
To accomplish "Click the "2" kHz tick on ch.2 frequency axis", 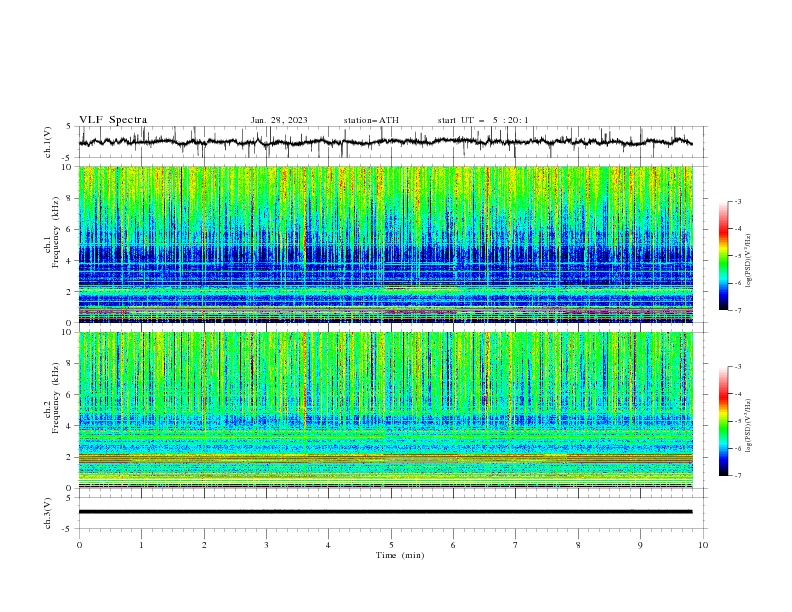I will tap(70, 457).
